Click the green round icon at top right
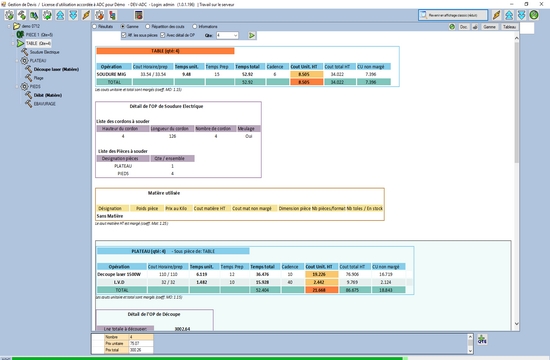 [x=534, y=15]
